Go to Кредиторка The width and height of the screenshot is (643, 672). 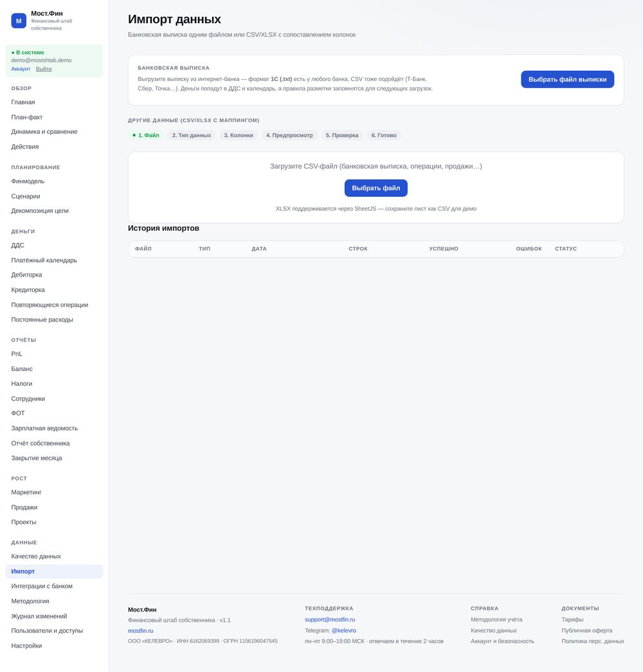tap(55, 290)
